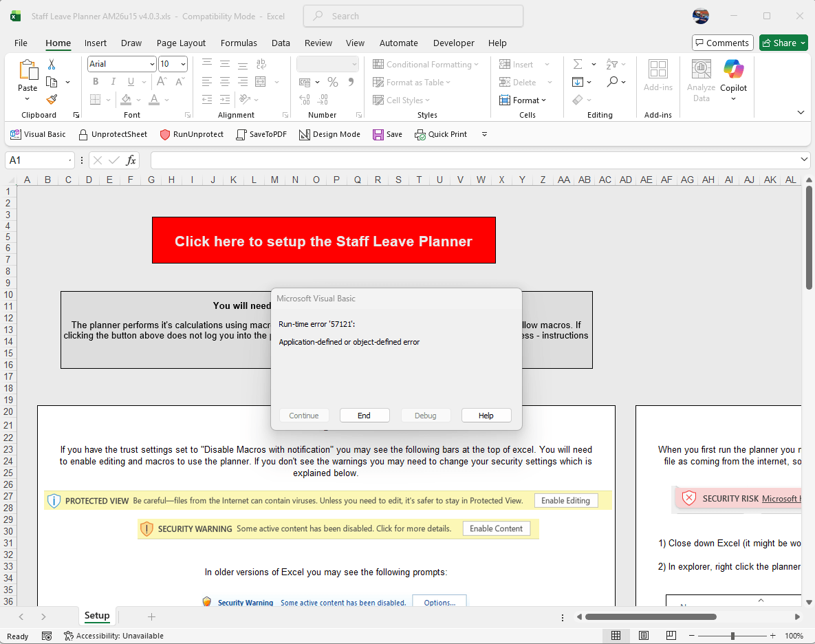Open the Arial font name dropdown
The image size is (815, 644).
[151, 63]
